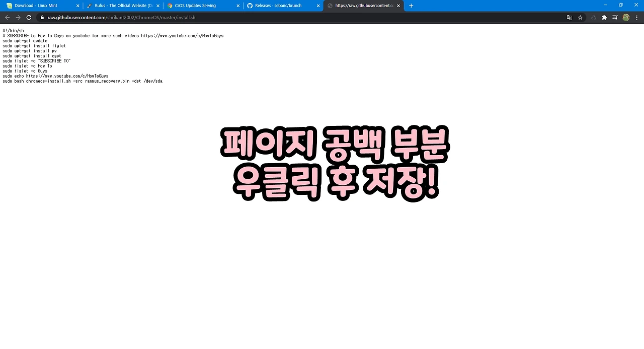Click the "# SUBSCRIBE to How To Guys" comment line
Screen dimensions: 644x349
click(x=113, y=36)
